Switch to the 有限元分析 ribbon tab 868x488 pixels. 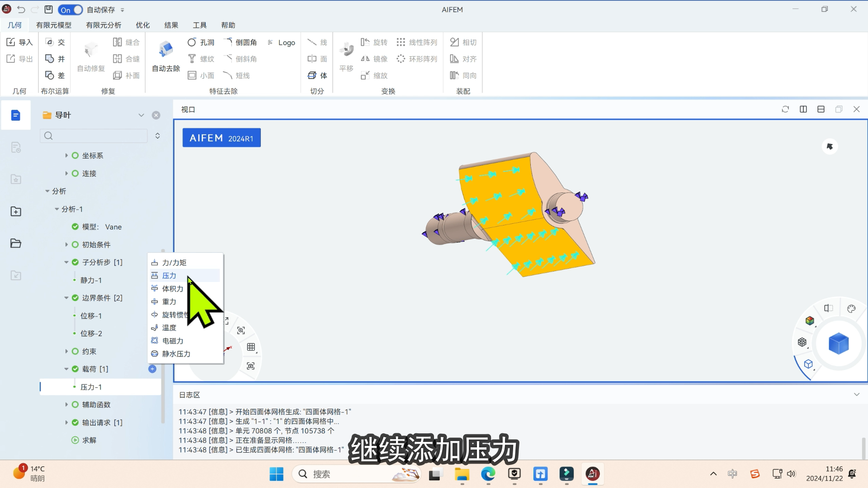(104, 25)
